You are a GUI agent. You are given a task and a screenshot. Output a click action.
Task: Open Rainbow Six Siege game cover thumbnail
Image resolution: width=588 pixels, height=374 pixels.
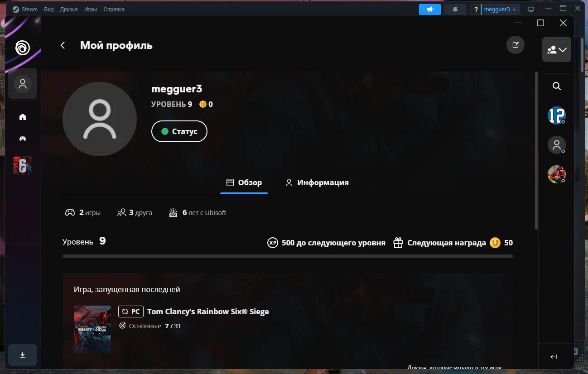coord(92,329)
